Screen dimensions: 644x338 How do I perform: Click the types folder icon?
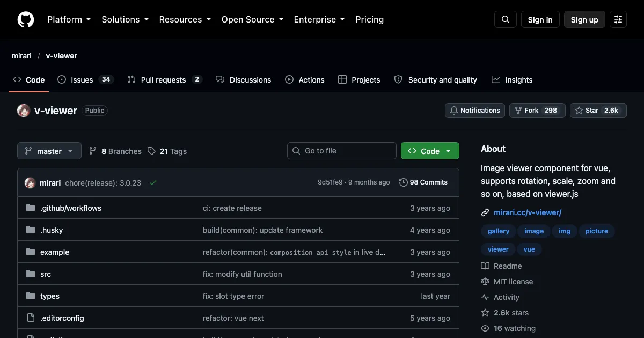[x=31, y=296]
